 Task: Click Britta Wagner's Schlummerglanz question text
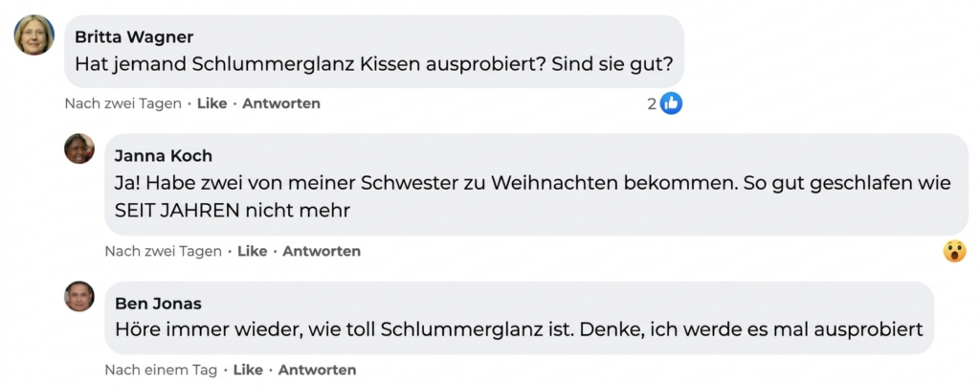click(x=374, y=66)
